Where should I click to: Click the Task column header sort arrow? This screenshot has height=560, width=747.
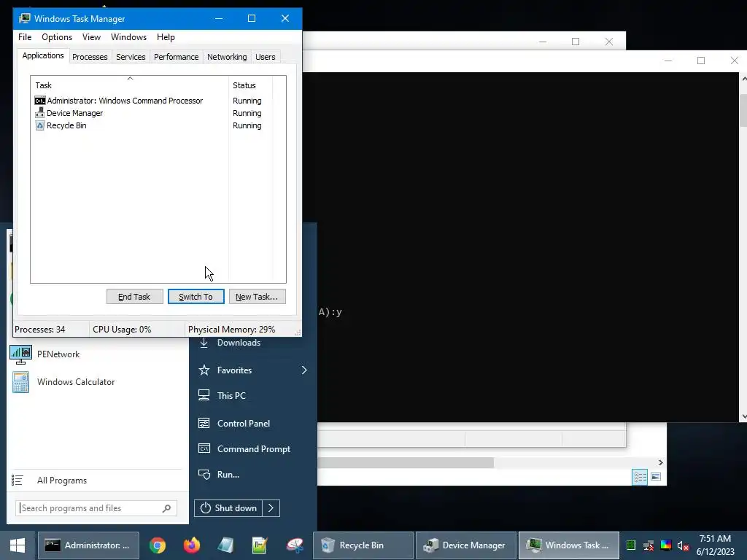click(130, 78)
